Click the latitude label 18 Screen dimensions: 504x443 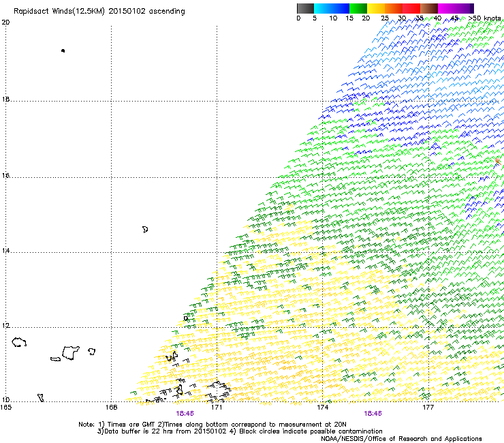(5, 99)
